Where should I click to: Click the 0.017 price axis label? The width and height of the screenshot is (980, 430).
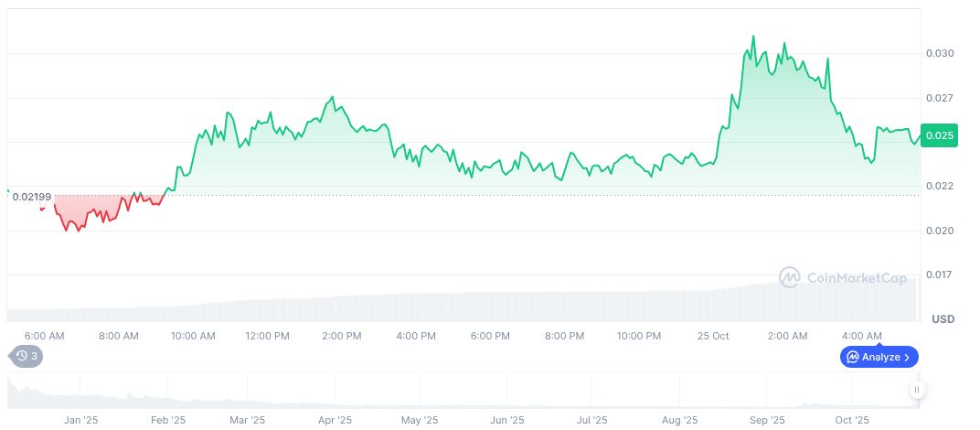pos(940,274)
